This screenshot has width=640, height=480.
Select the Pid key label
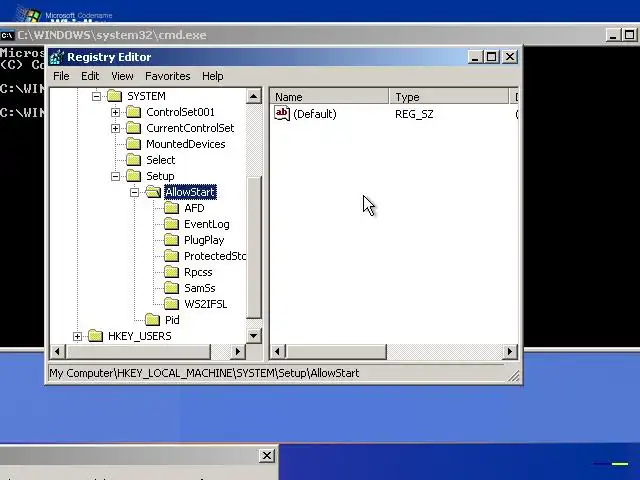coord(172,320)
